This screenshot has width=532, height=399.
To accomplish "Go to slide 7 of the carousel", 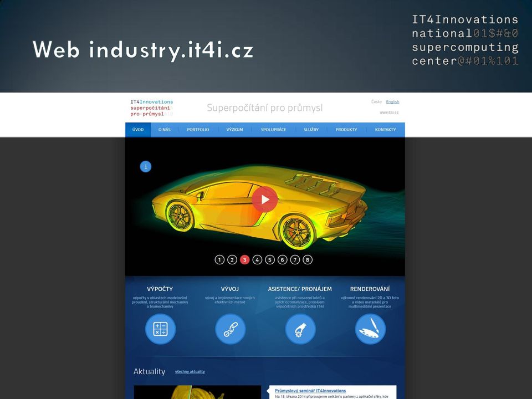I will [295, 260].
